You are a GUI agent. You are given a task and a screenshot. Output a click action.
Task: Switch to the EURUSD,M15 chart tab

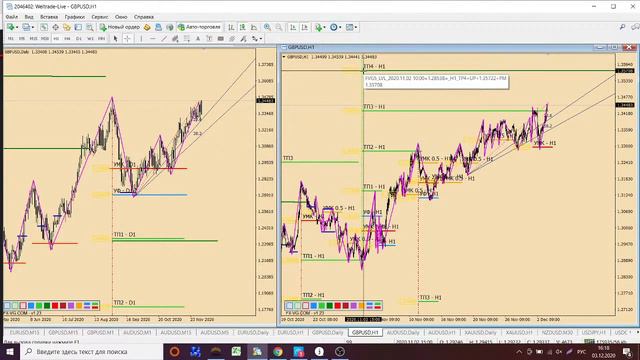[x=24, y=333]
